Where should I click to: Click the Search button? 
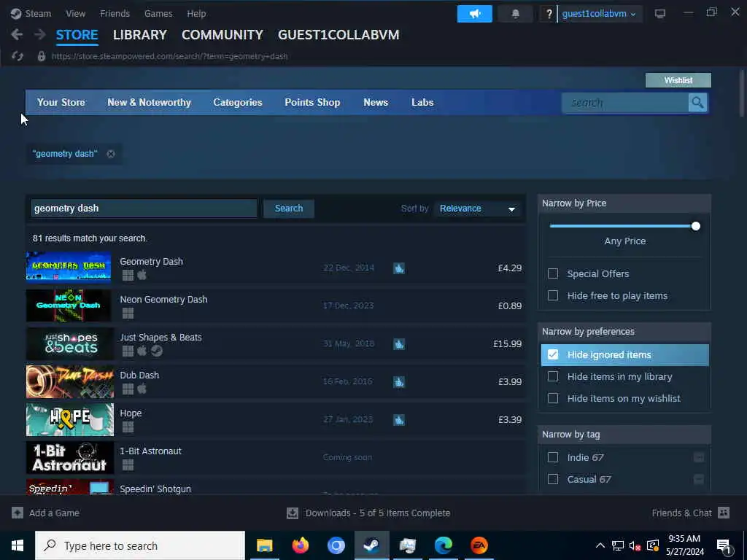click(x=289, y=209)
